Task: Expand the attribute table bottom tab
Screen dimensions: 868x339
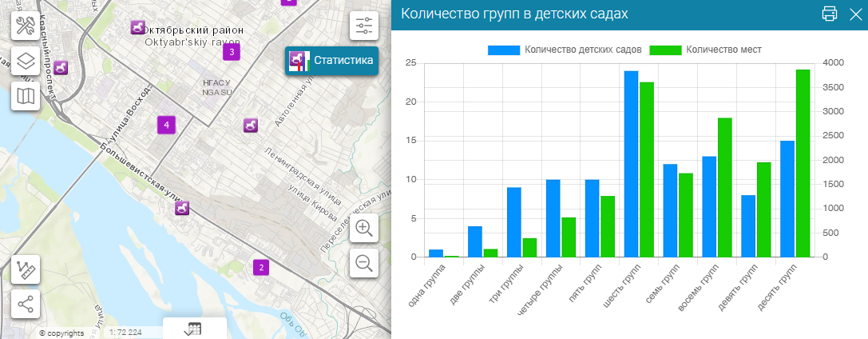Action: point(194,329)
